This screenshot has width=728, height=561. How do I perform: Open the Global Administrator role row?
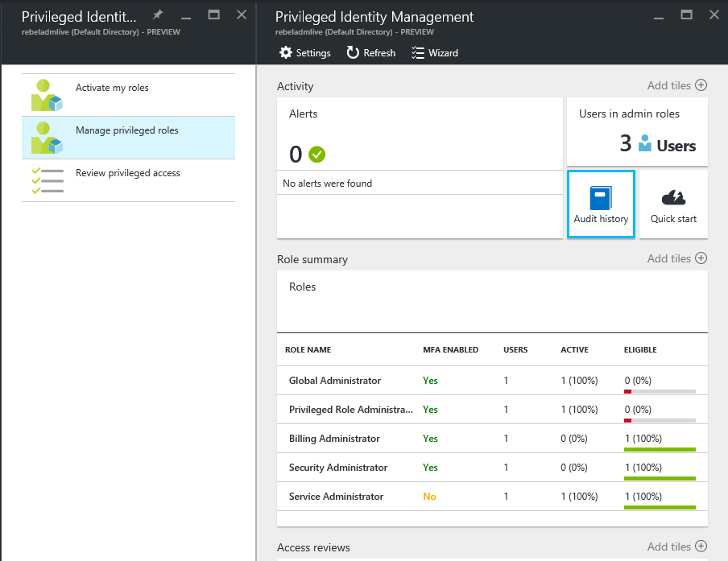point(492,381)
